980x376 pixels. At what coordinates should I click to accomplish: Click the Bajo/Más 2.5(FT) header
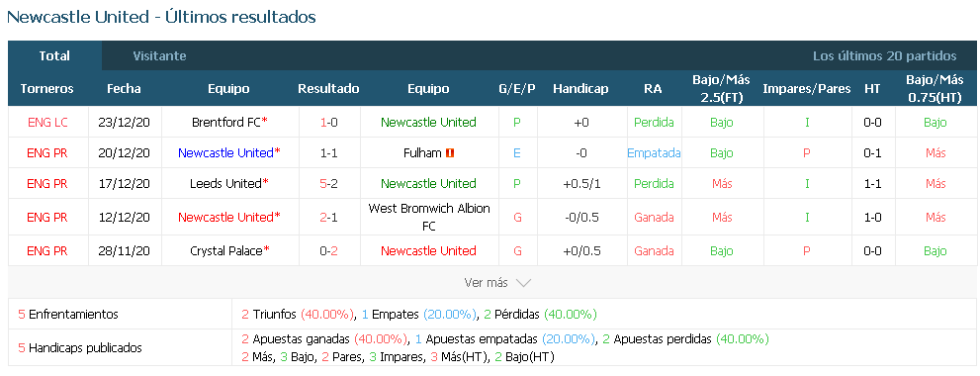[721, 88]
